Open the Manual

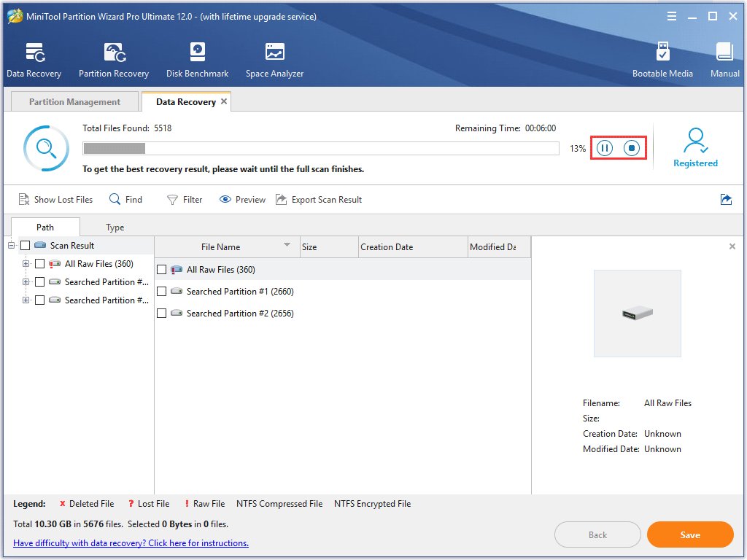[724, 58]
